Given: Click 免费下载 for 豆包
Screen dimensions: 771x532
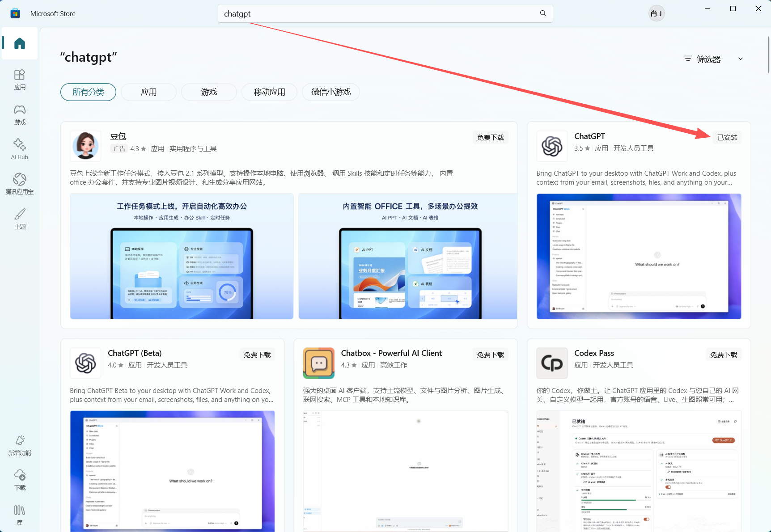Looking at the screenshot, I should tap(490, 137).
